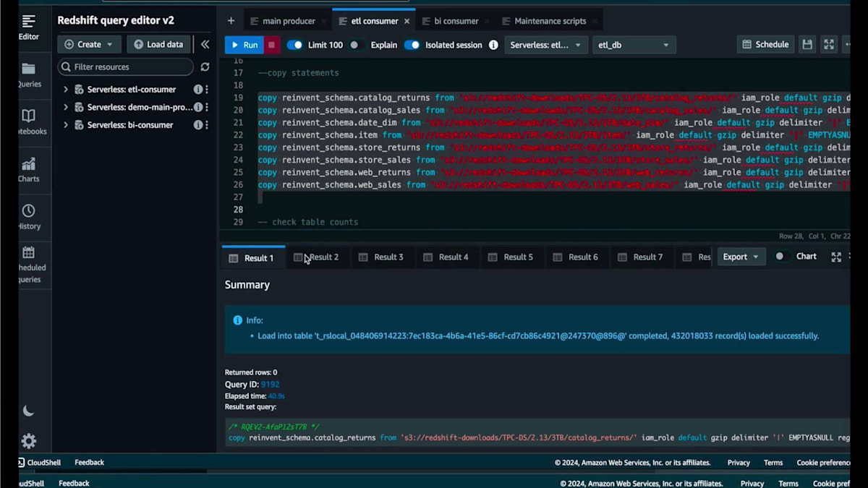Screen dimensions: 868x488
Task: Click the Run button
Action: (x=243, y=45)
